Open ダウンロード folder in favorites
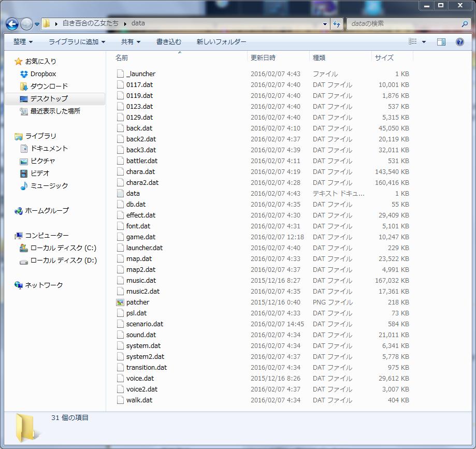This screenshot has height=449, width=476. tap(44, 86)
